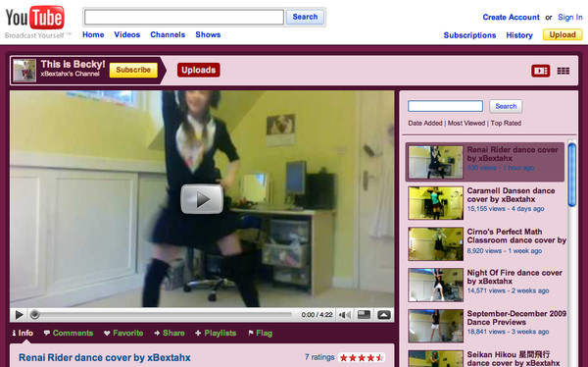Open the channel avatar image
Viewport: 588px width, 367px height.
[x=24, y=71]
